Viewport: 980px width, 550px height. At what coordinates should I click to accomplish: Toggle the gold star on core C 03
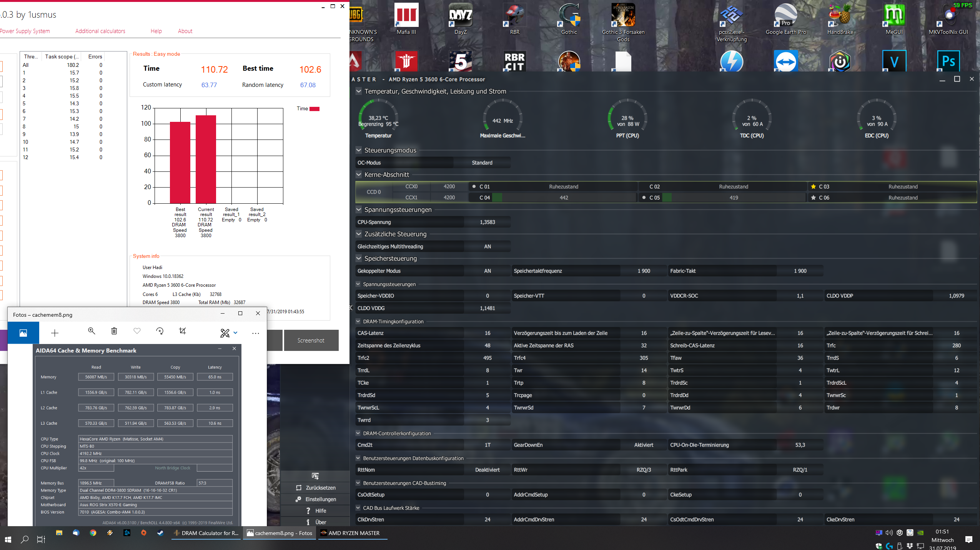(813, 186)
